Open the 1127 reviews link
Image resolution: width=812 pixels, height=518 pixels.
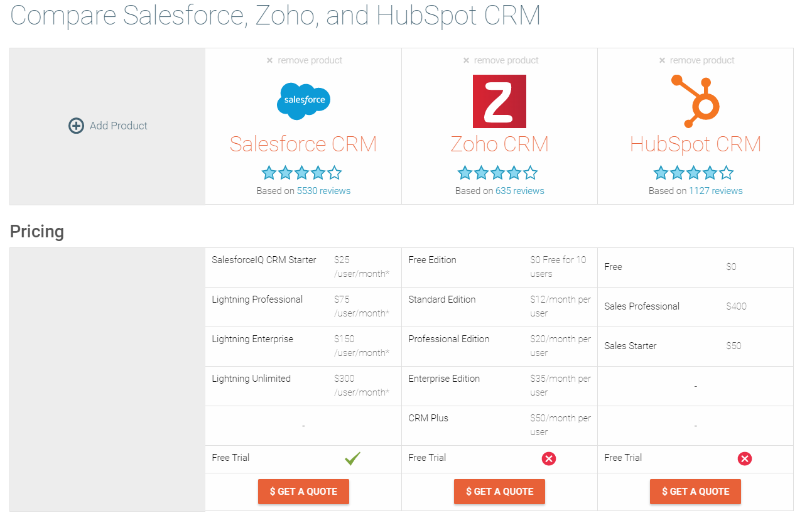[715, 191]
